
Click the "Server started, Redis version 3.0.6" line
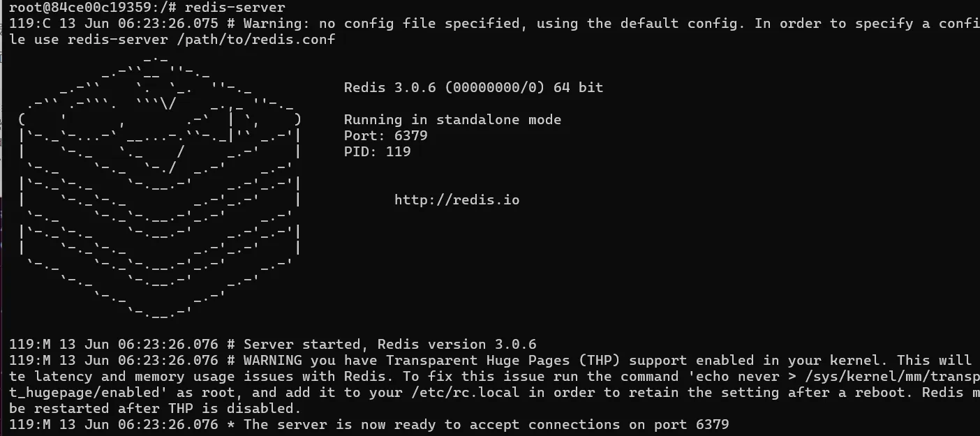click(x=389, y=345)
